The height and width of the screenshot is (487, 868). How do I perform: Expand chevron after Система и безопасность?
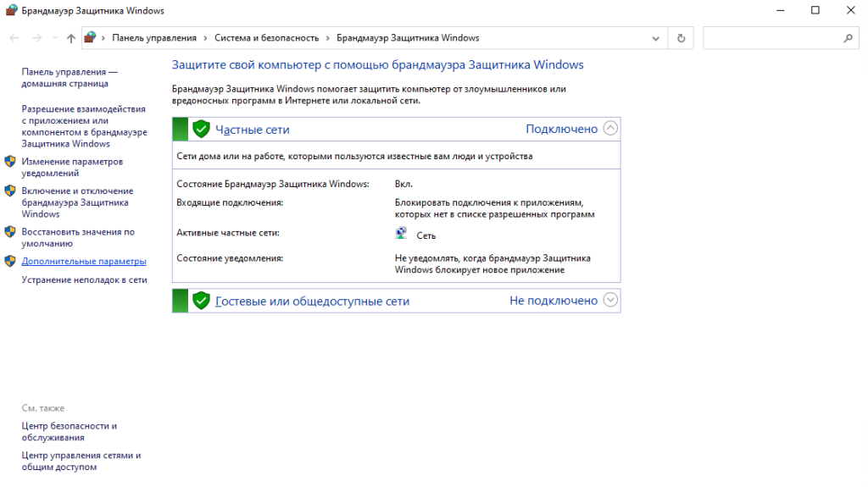coord(328,38)
